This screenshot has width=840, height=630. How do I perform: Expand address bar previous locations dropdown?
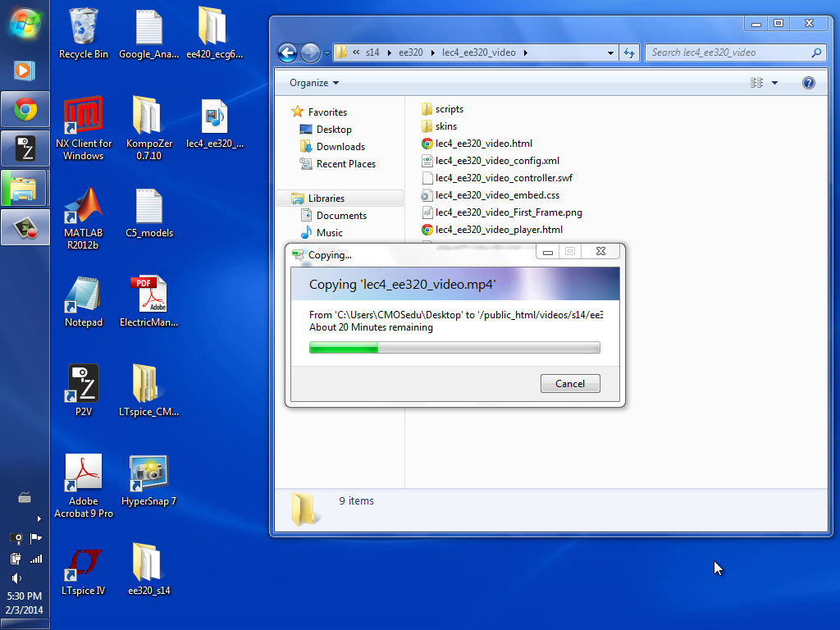tap(610, 53)
